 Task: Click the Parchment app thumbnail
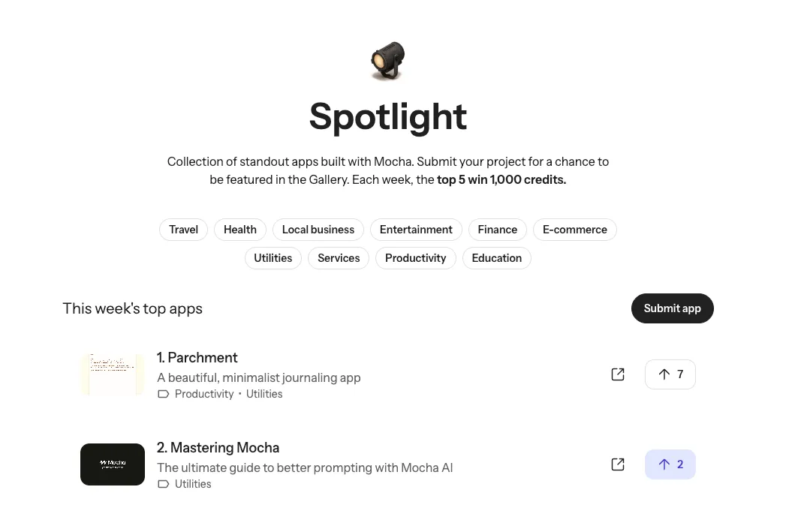112,374
